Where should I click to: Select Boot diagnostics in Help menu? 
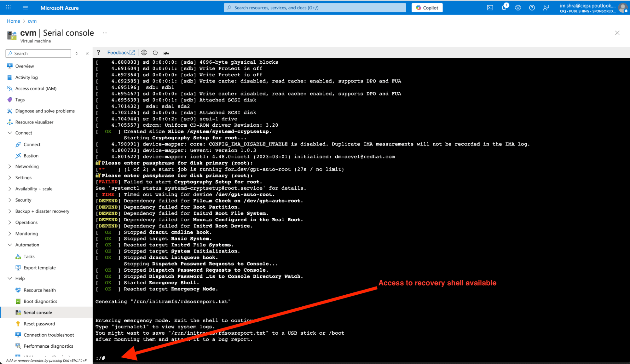tap(40, 301)
